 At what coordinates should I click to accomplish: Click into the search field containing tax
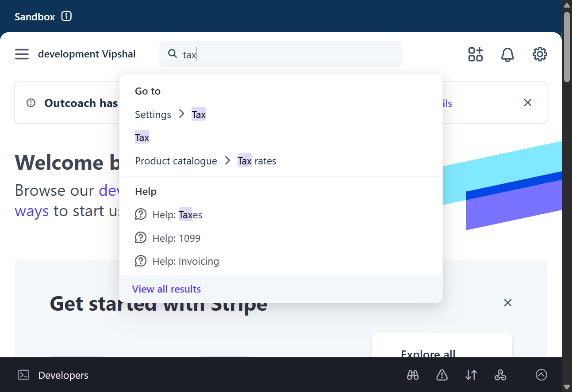coord(281,54)
